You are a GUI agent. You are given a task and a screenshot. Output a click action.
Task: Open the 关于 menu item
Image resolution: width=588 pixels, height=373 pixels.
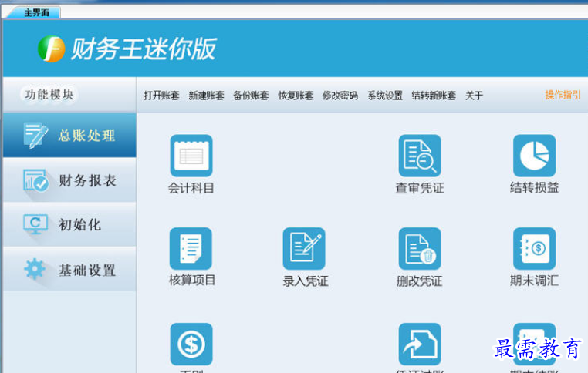coord(474,96)
